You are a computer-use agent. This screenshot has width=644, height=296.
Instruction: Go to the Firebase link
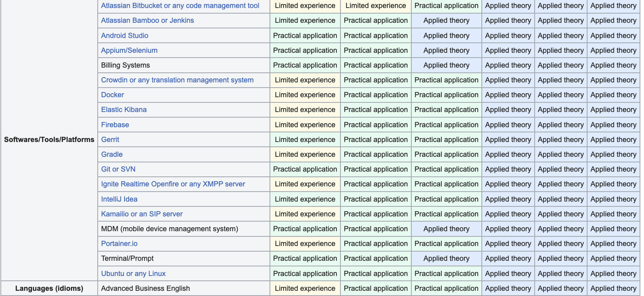[115, 125]
